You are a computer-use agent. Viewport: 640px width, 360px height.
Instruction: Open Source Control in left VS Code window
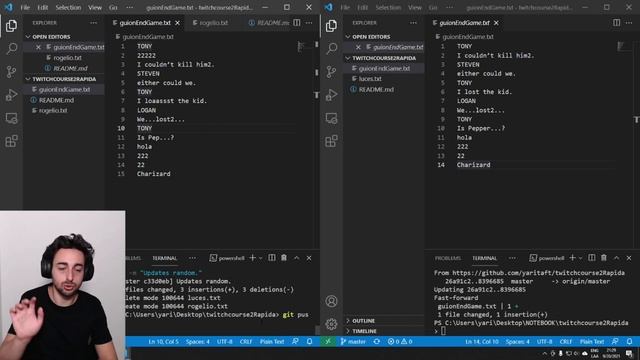11,72
